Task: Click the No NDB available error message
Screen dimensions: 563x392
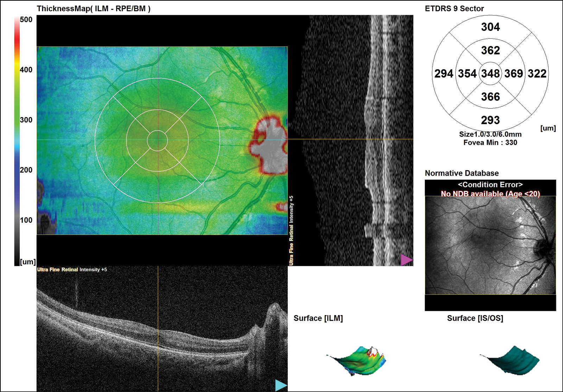Action: [490, 194]
